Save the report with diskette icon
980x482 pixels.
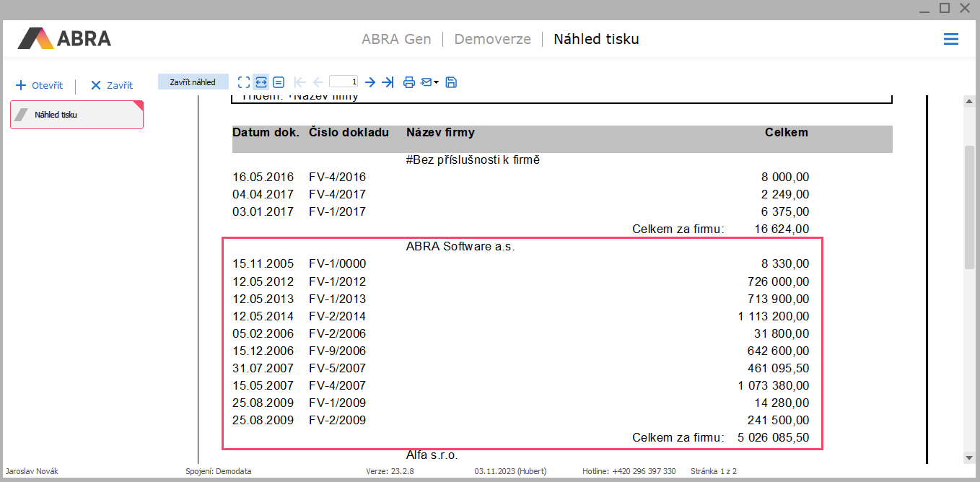(x=451, y=82)
